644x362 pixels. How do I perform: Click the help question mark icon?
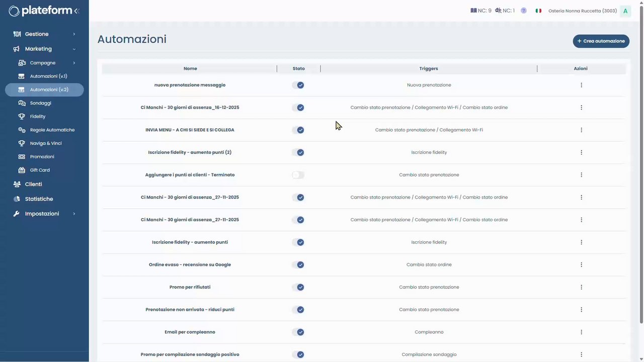(524, 11)
